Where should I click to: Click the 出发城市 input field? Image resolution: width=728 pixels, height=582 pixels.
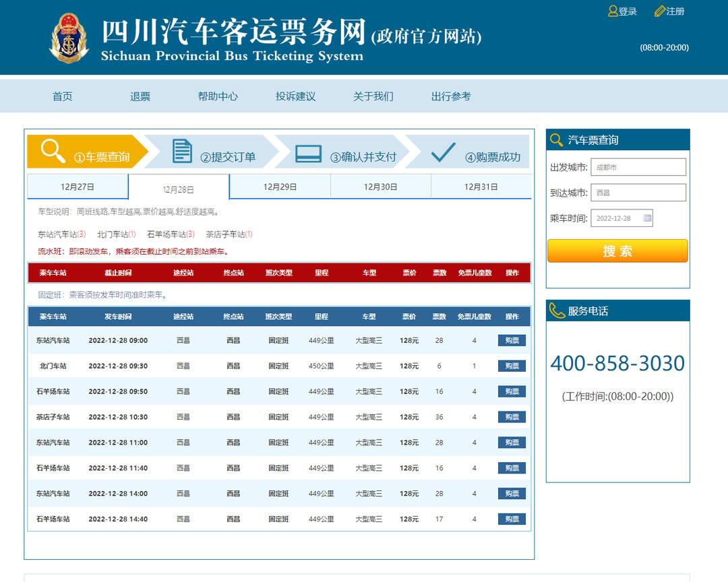pos(638,167)
